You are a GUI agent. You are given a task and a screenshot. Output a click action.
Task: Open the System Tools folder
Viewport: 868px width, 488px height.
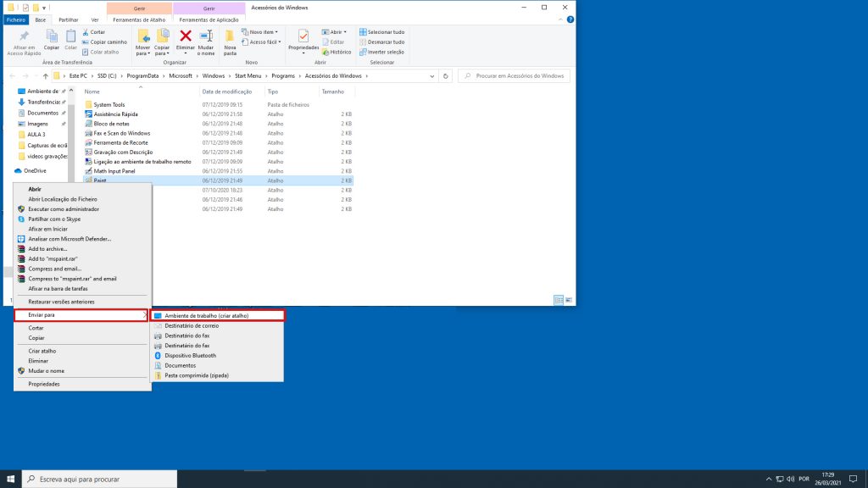(x=109, y=104)
